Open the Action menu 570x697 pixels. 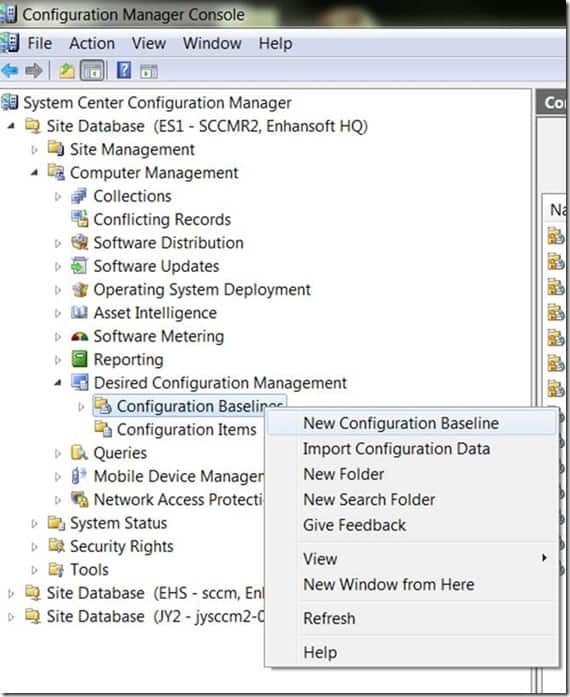92,44
